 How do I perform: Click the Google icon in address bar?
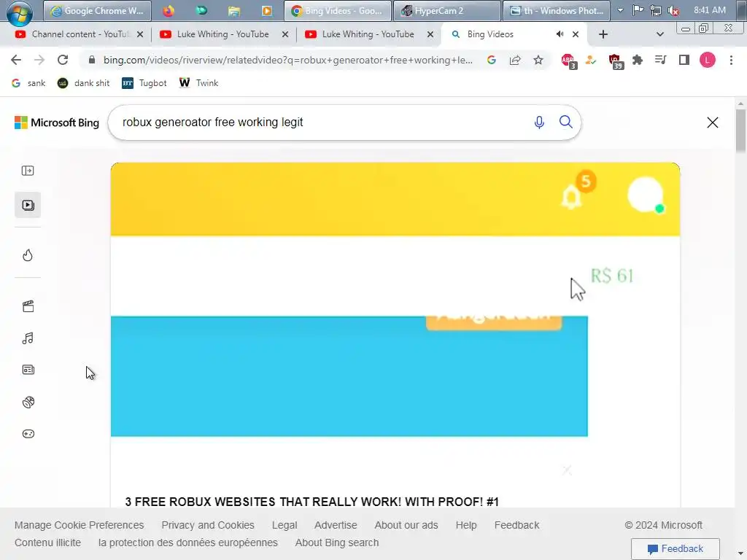[492, 60]
